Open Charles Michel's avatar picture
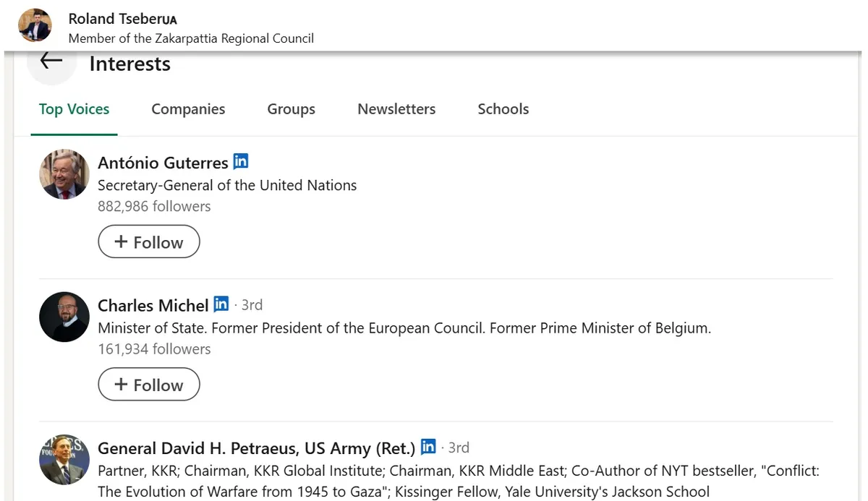 64,317
